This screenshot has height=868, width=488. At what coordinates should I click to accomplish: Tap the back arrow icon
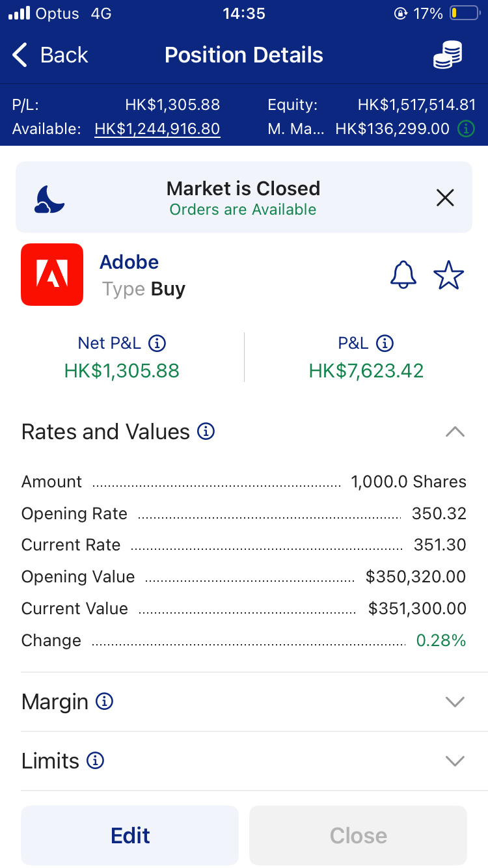point(21,55)
